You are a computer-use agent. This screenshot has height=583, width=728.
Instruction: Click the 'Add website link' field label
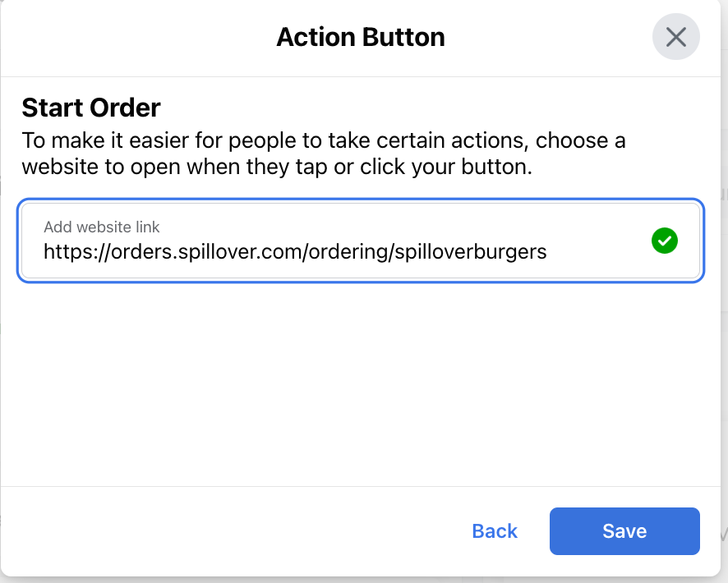tap(102, 227)
